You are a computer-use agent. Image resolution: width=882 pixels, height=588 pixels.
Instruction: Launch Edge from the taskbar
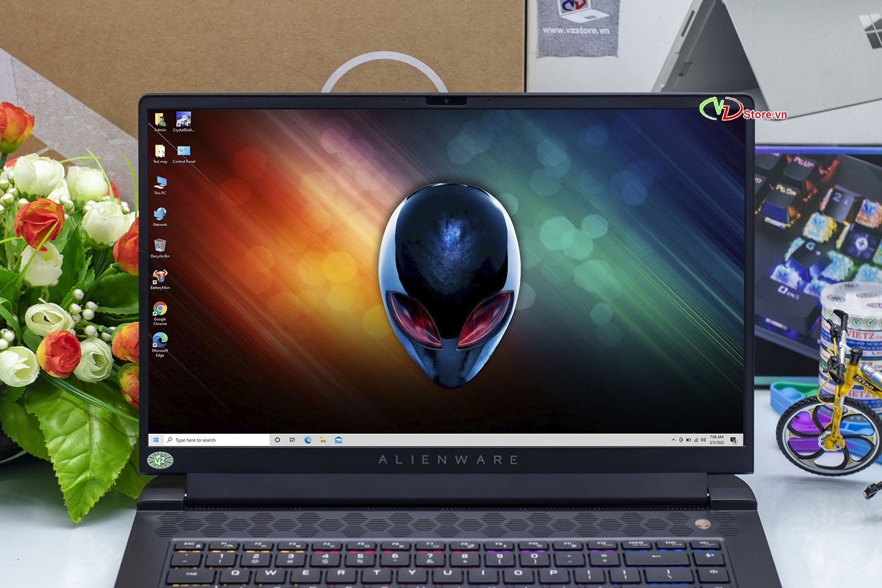pyautogui.click(x=308, y=440)
